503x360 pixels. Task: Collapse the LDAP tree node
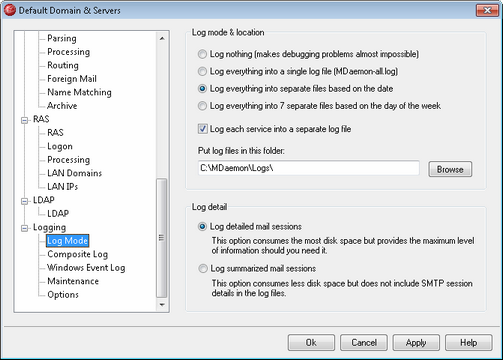pos(24,201)
